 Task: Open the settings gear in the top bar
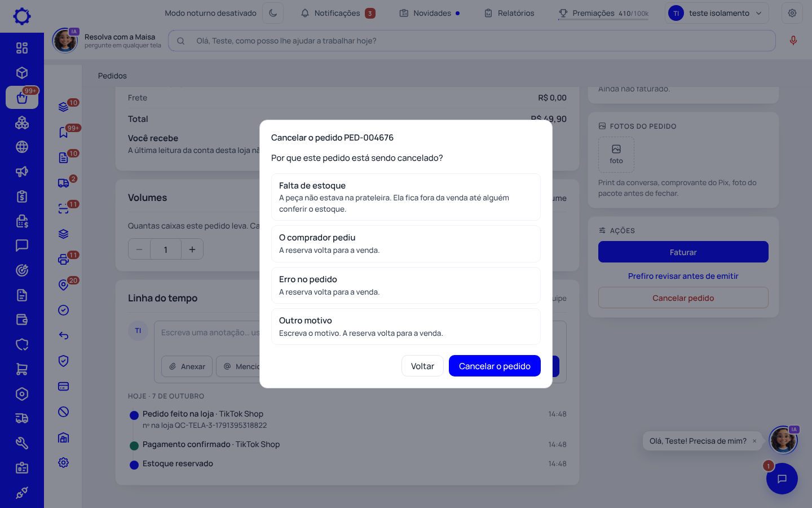(792, 13)
